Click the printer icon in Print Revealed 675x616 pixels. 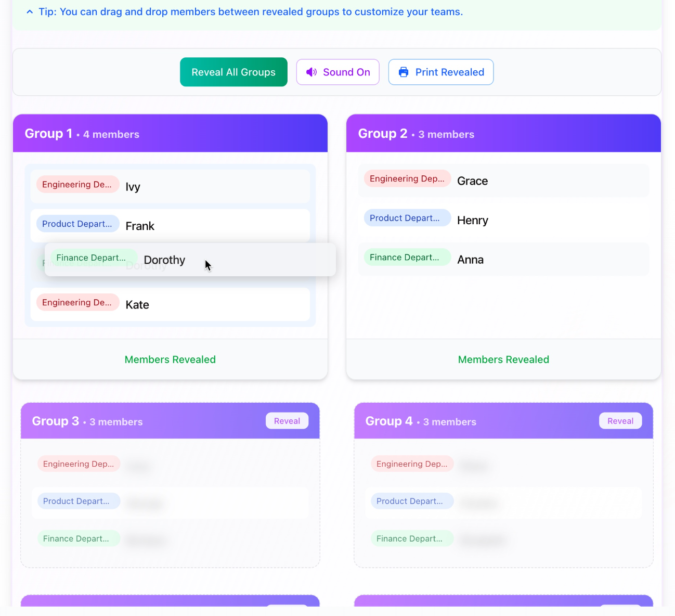[x=404, y=72]
